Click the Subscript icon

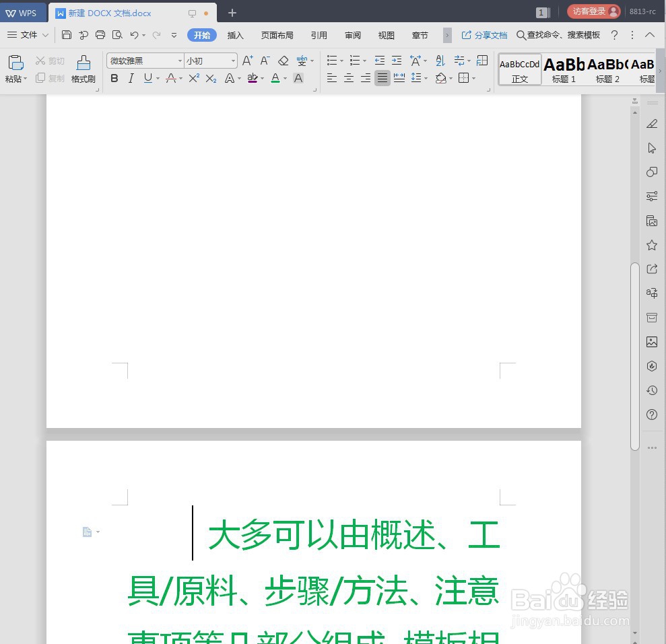pos(210,78)
